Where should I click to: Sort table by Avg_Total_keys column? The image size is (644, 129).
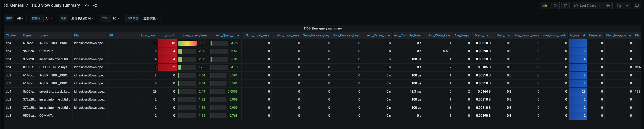pyautogui.click(x=288, y=35)
